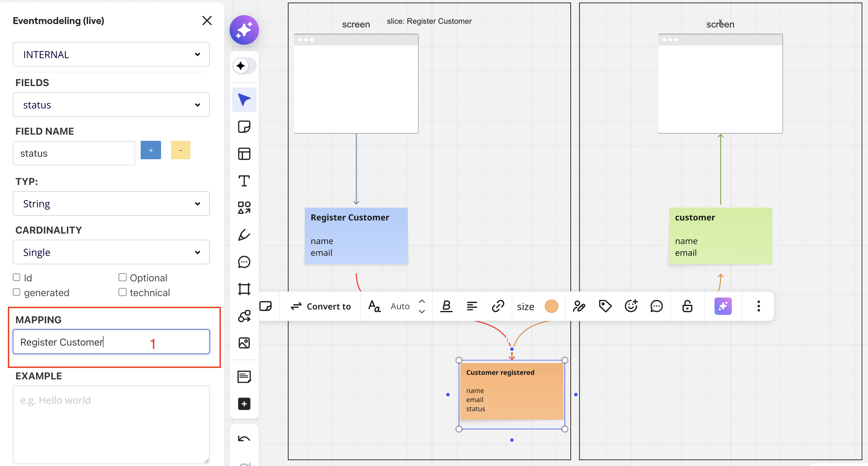Click the yellow minus remove-field button
This screenshot has width=868, height=466.
(x=181, y=150)
